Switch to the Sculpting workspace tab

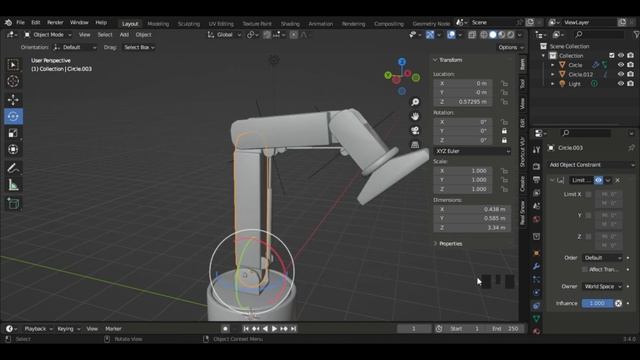tap(189, 24)
